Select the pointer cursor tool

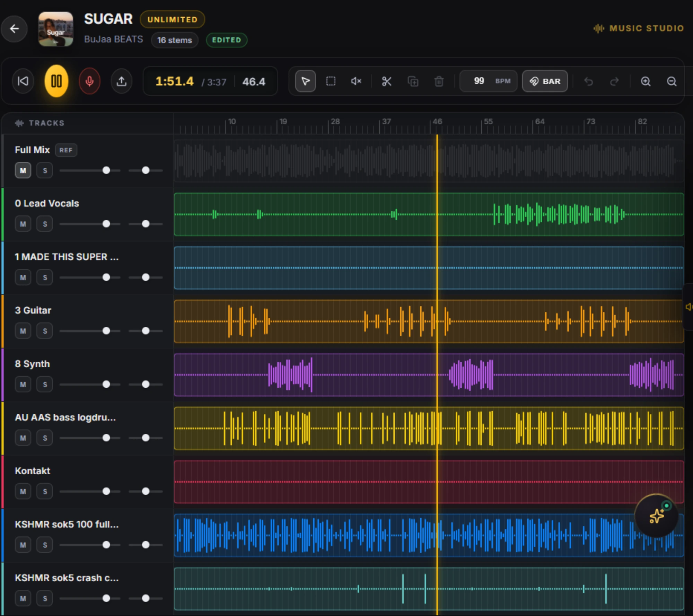point(305,81)
